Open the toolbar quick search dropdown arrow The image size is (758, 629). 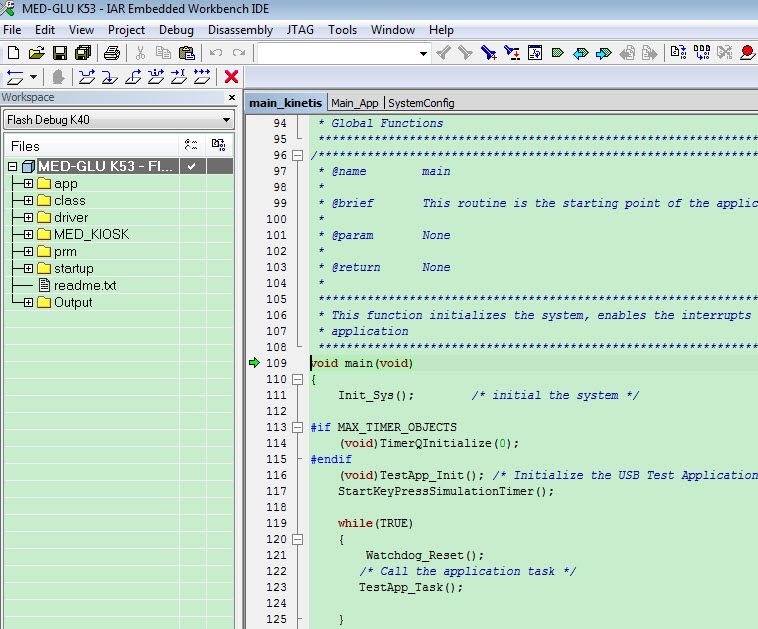point(423,53)
